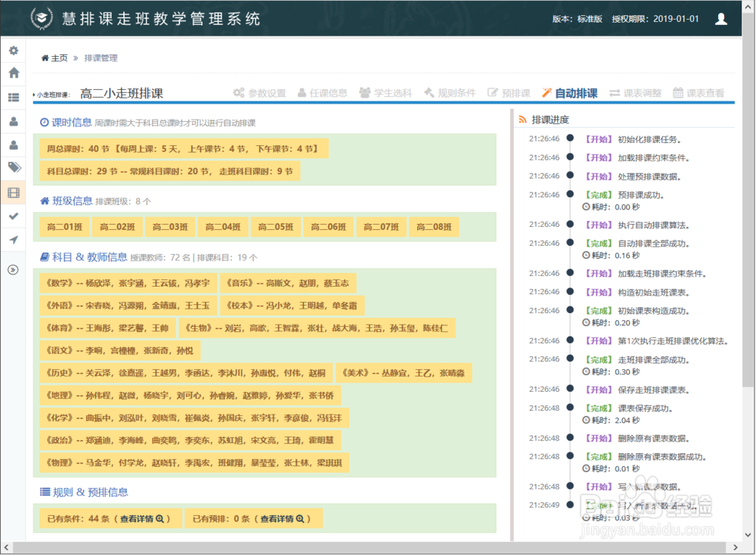Select the checkmark icon in the sidebar
756x556 pixels.
point(14,216)
